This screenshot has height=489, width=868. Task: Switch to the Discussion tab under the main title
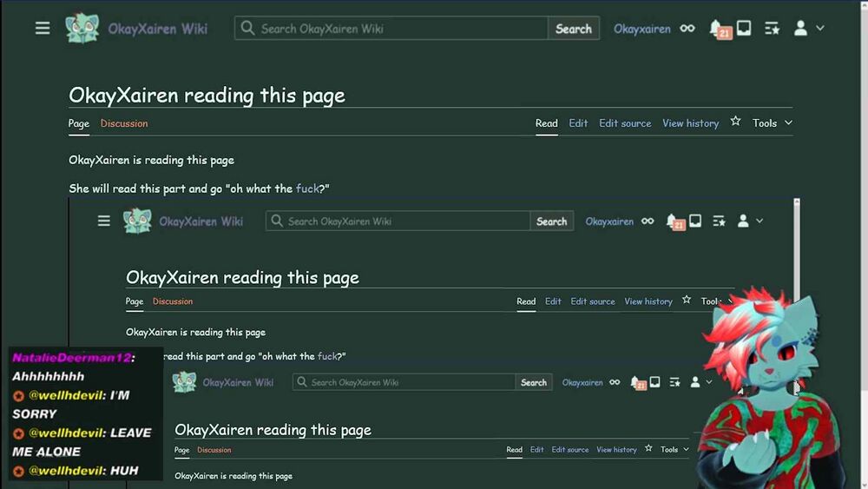pyautogui.click(x=124, y=123)
